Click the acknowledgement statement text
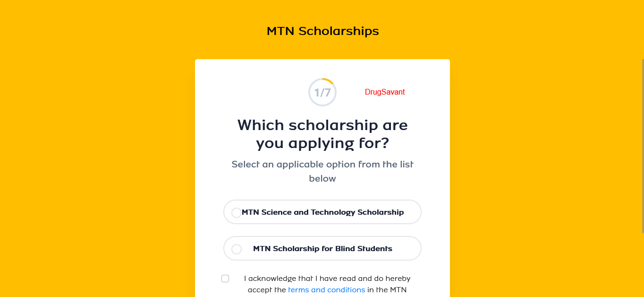Screen dimensions: 644x297 (328, 279)
